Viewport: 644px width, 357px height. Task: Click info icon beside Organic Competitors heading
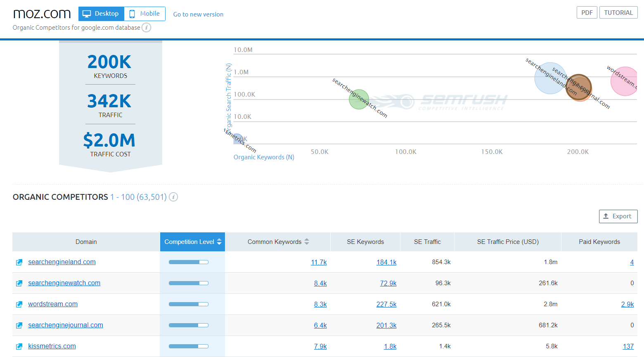coord(174,197)
